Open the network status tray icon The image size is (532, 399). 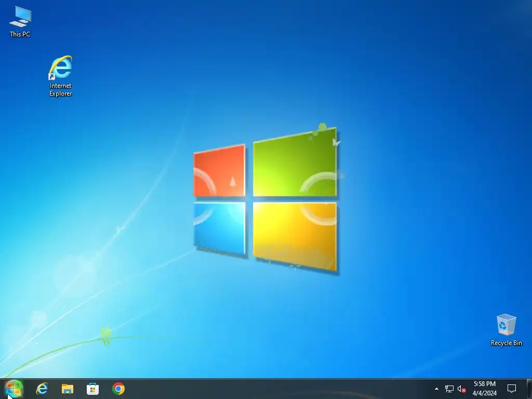click(449, 389)
